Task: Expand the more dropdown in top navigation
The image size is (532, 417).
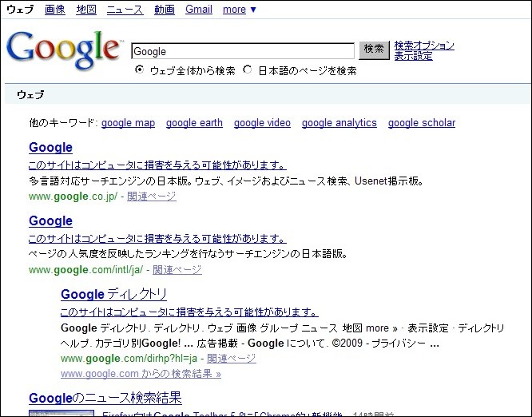Action: coord(239,10)
